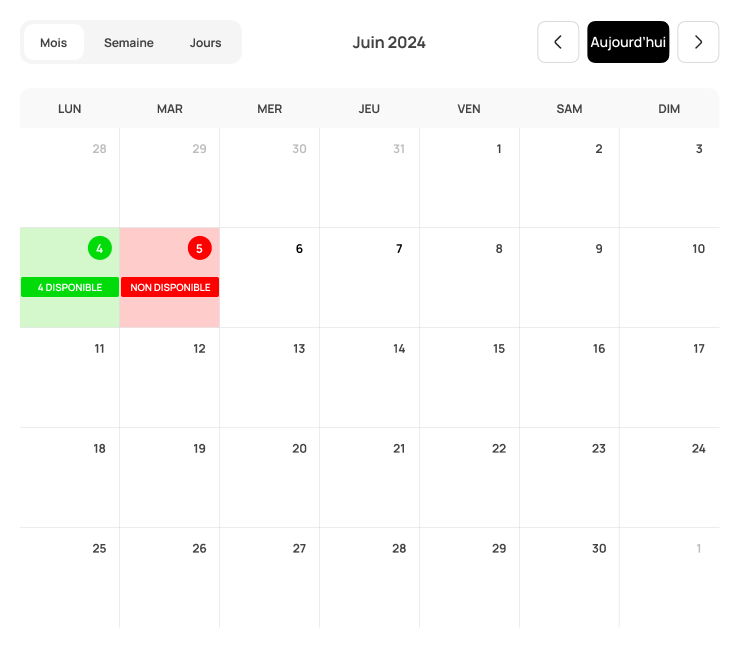Open the red NON DISPONIBLE event badge
Viewport: 740px width, 648px height.
coord(170,287)
